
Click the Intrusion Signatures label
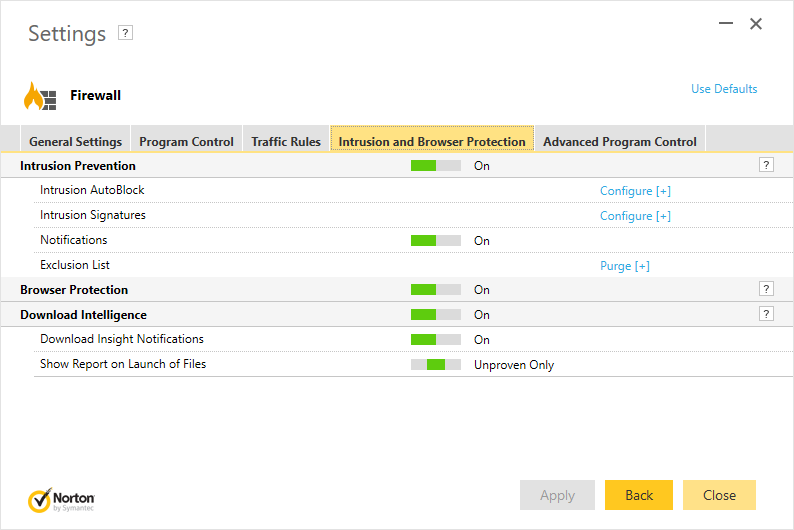(93, 215)
